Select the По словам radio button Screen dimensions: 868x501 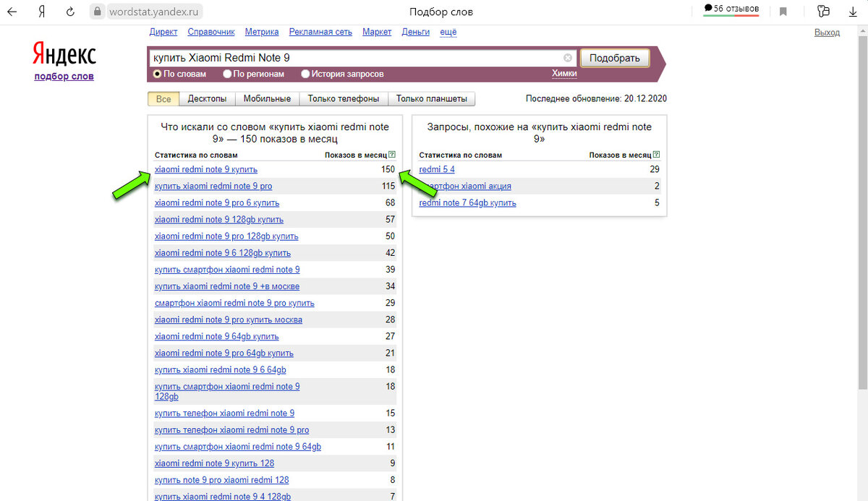click(157, 74)
